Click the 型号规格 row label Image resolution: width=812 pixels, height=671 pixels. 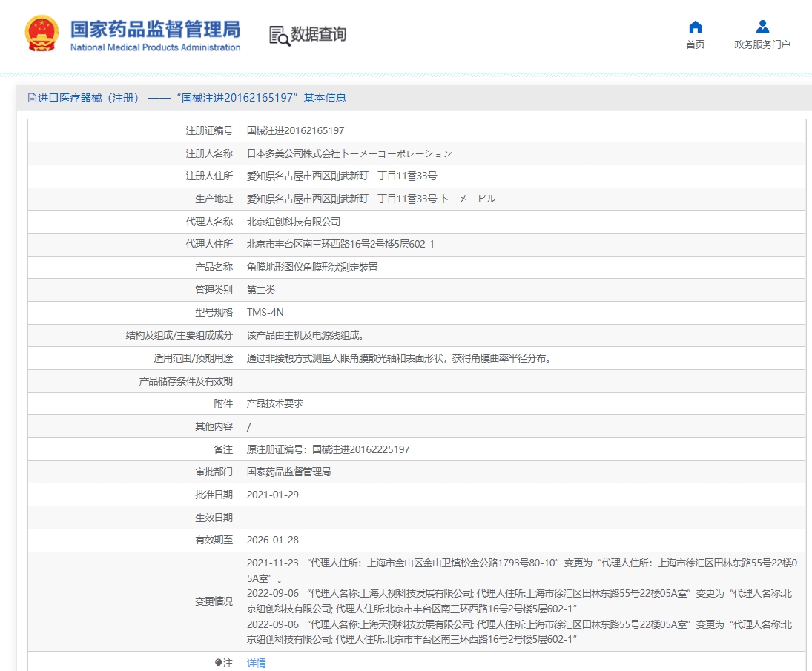[x=214, y=312]
